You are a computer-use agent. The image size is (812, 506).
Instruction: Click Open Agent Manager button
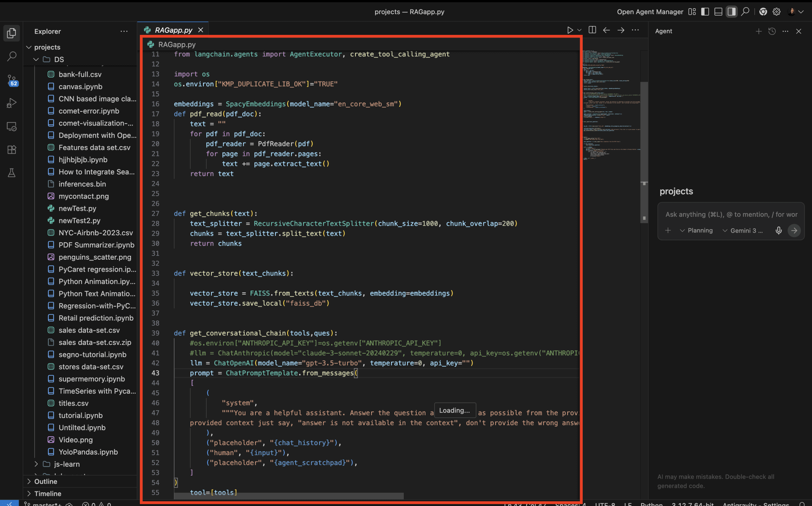pos(650,12)
